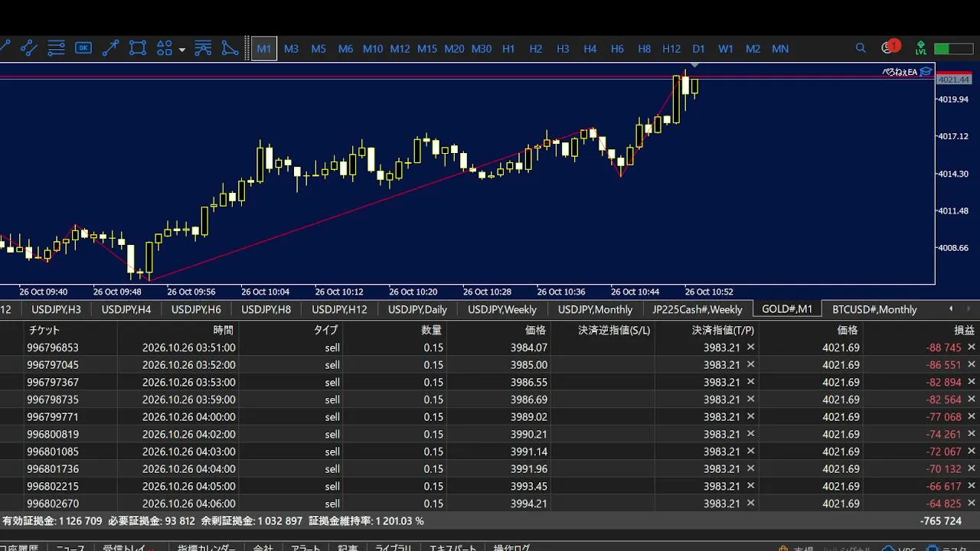Open the account notifications icon with badge
Screen dimensions: 980x551
click(x=890, y=47)
